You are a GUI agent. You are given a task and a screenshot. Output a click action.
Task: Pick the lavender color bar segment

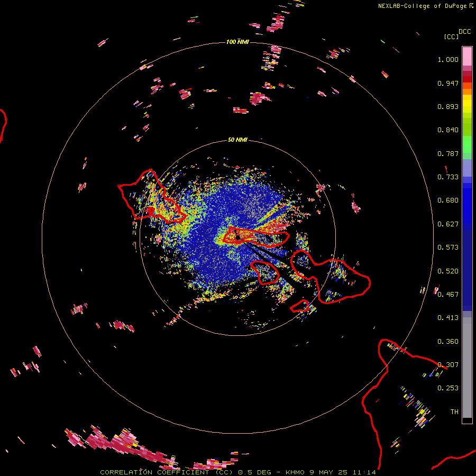(x=467, y=168)
